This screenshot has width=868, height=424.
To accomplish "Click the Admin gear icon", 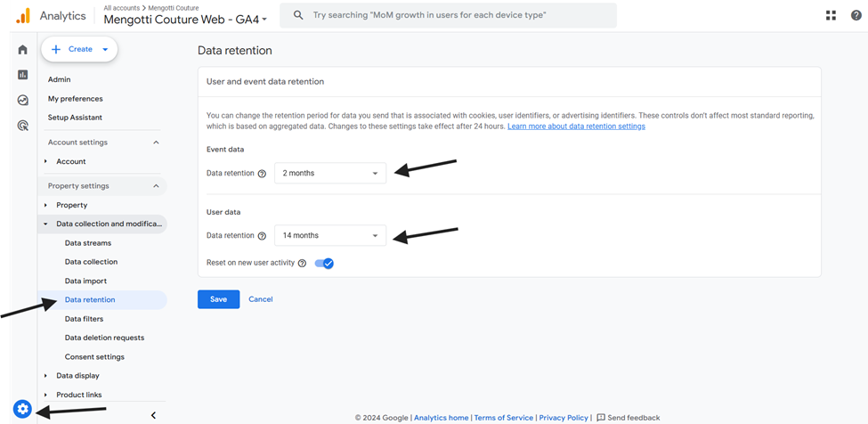I will click(x=22, y=409).
